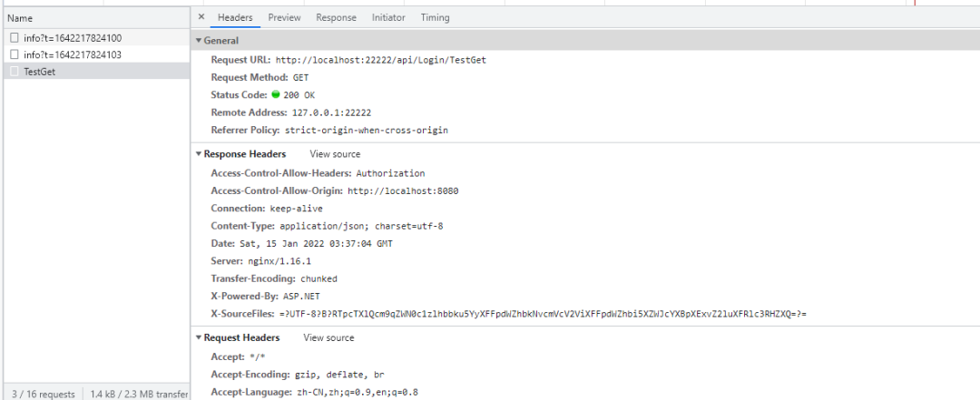Image resolution: width=980 pixels, height=400 pixels.
Task: Click the Server nginx/1.16.1 value
Action: (279, 260)
